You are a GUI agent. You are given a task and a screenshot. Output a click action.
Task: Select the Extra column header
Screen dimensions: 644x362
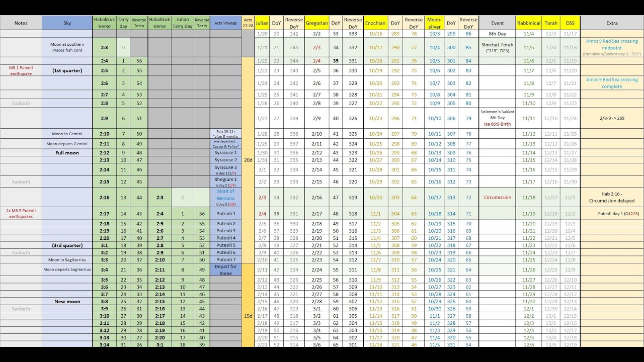pyautogui.click(x=612, y=23)
